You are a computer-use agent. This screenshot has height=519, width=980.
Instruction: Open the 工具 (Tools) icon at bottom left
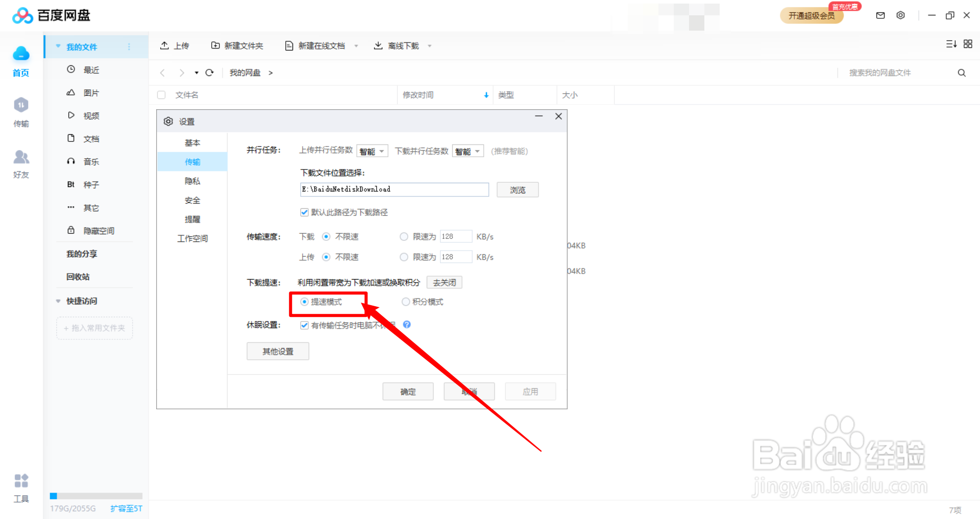(20, 486)
